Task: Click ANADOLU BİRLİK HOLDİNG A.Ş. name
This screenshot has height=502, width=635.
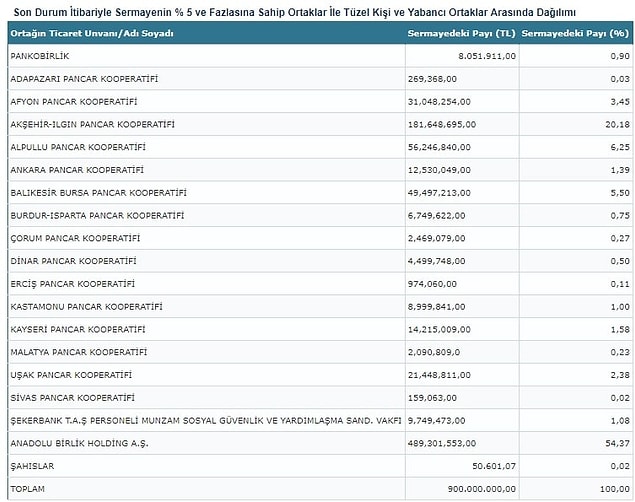Action: point(79,443)
